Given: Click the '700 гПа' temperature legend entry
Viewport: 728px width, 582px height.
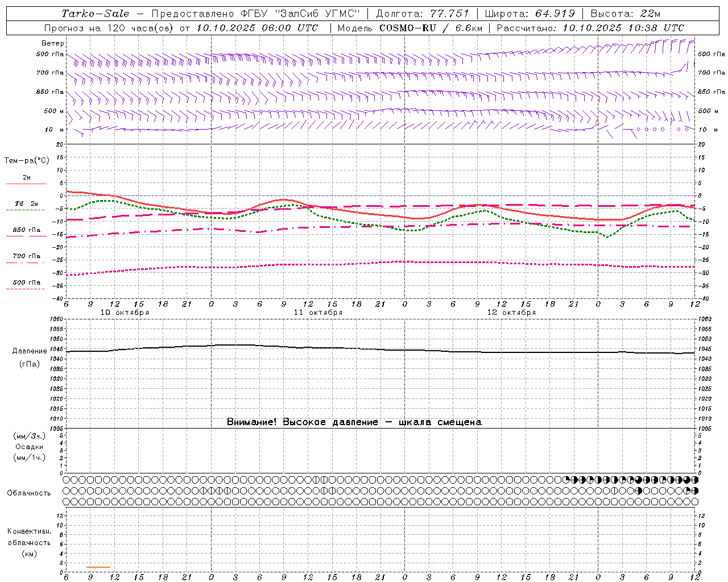Looking at the screenshot, I should (x=27, y=256).
